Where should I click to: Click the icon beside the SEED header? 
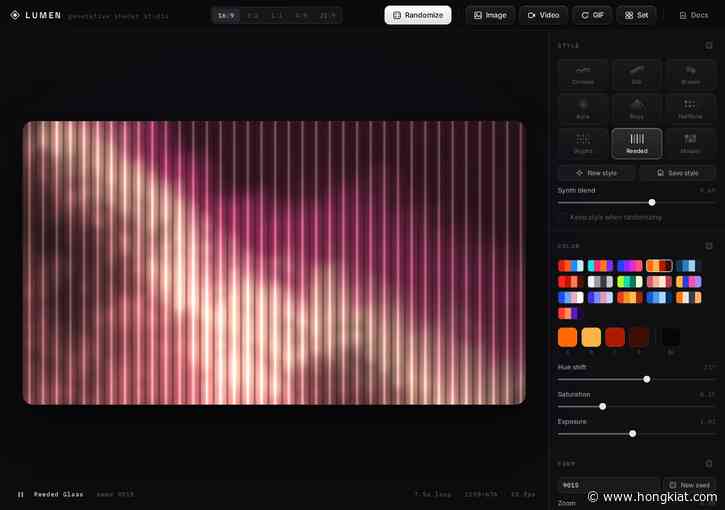tap(708, 463)
